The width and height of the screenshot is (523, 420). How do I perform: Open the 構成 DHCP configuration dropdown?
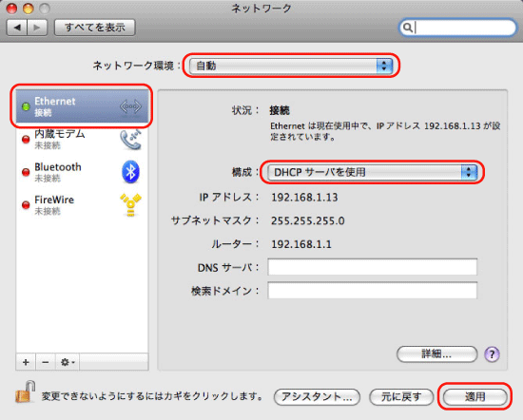pyautogui.click(x=372, y=172)
